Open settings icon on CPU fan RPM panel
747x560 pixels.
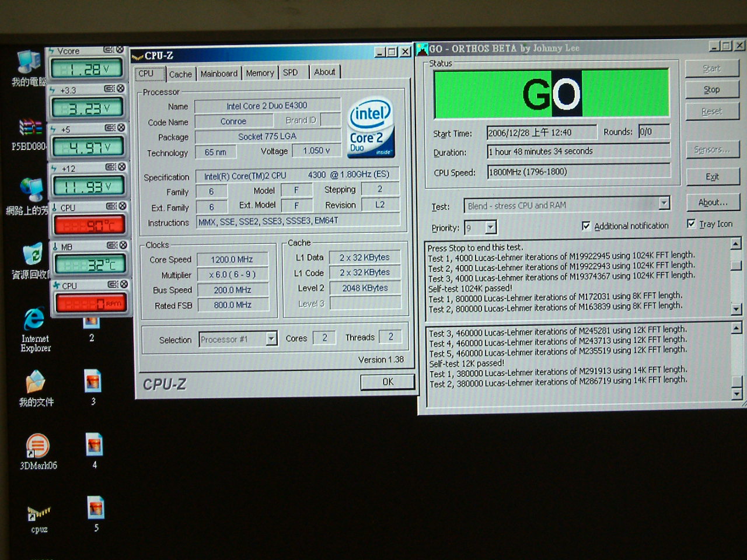click(x=113, y=285)
